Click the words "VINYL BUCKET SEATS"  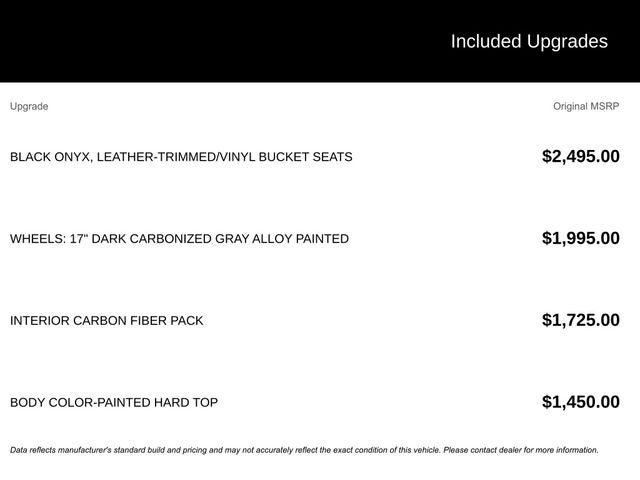284,157
